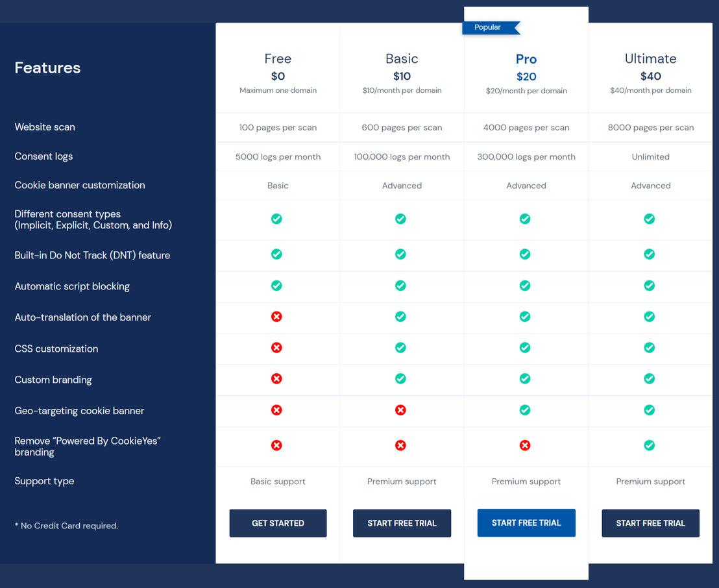Click the Basic plan's $10 price
The height and width of the screenshot is (588, 719).
coord(402,76)
